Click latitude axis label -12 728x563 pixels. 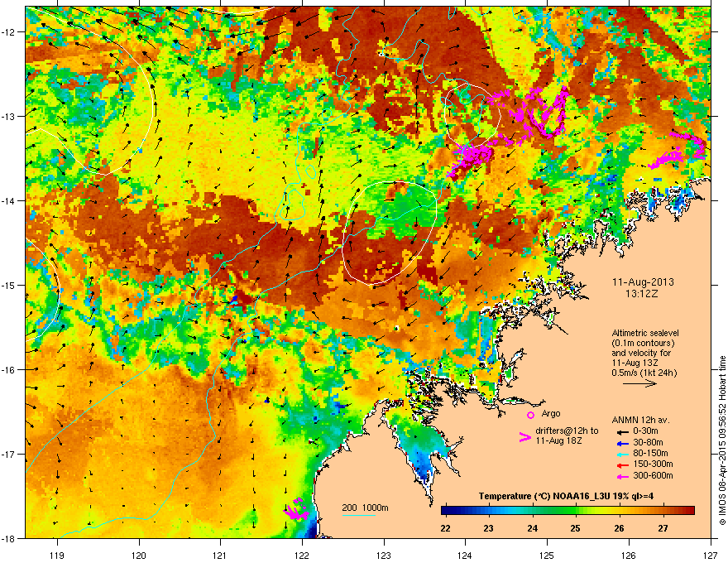[10, 32]
